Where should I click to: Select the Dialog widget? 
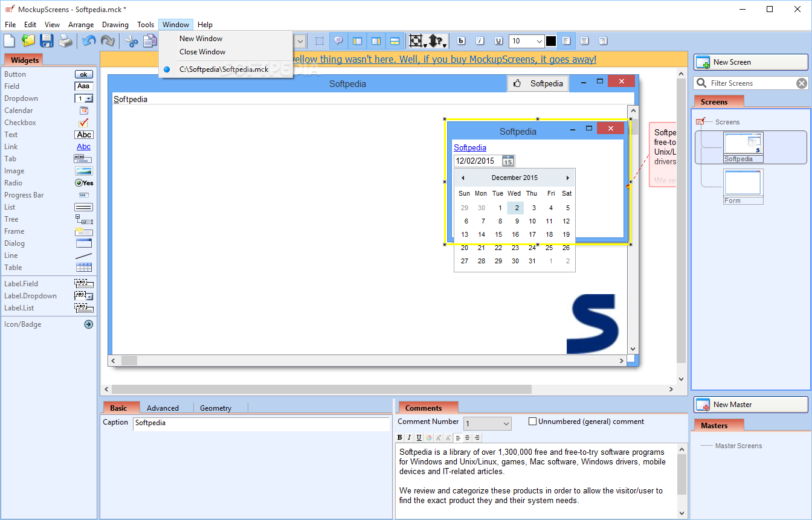48,243
